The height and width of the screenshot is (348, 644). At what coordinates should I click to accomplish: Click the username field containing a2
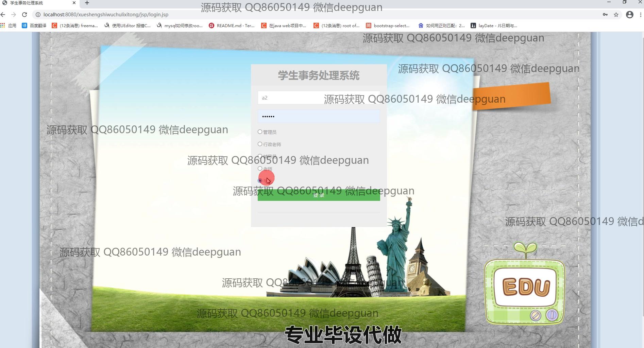click(289, 98)
